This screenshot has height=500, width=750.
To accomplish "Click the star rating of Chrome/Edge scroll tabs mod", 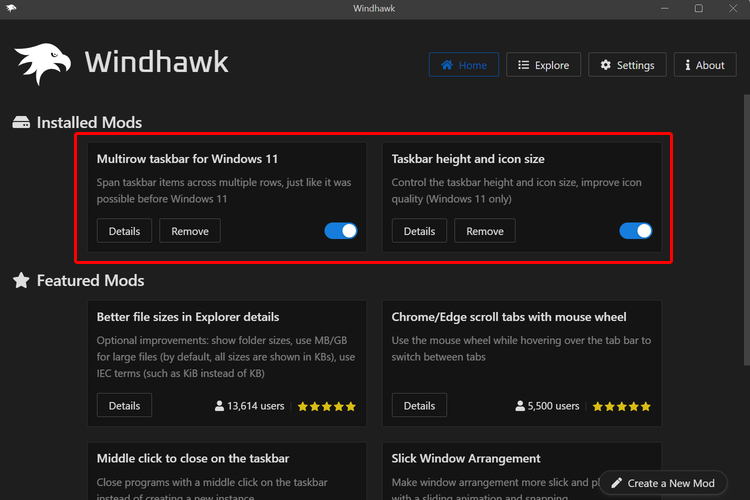I will 621,406.
